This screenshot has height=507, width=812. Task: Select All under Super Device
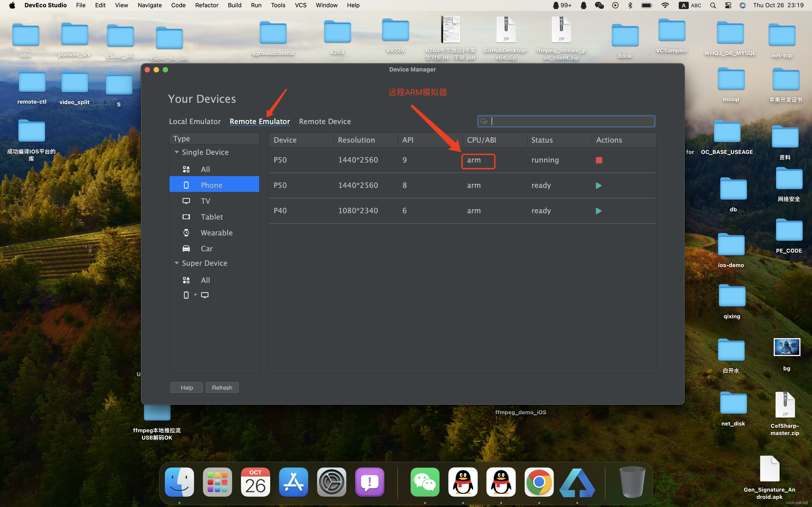(x=205, y=280)
